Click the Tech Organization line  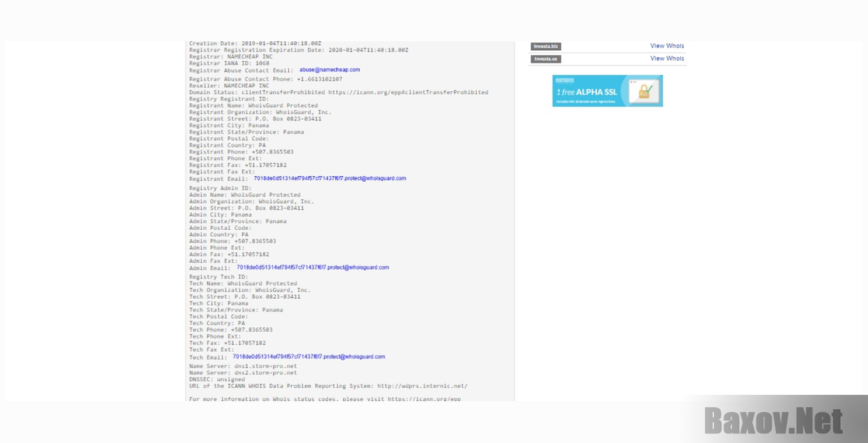click(x=250, y=290)
